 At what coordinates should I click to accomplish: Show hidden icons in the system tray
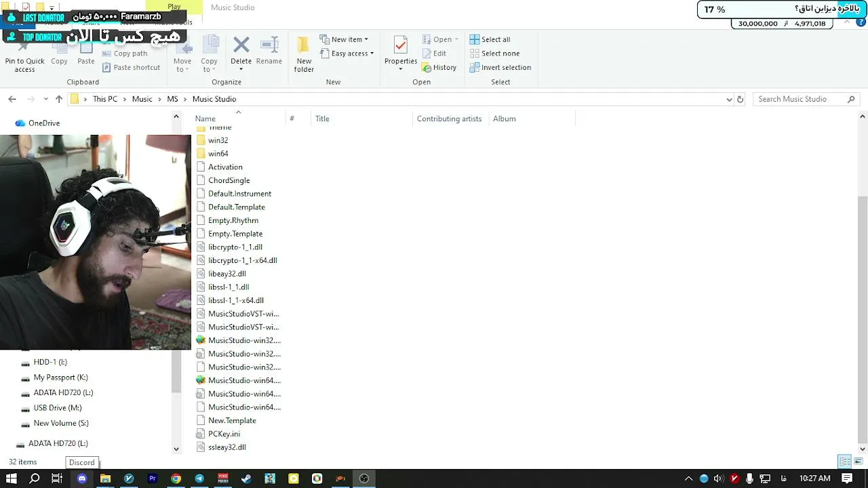(x=689, y=479)
